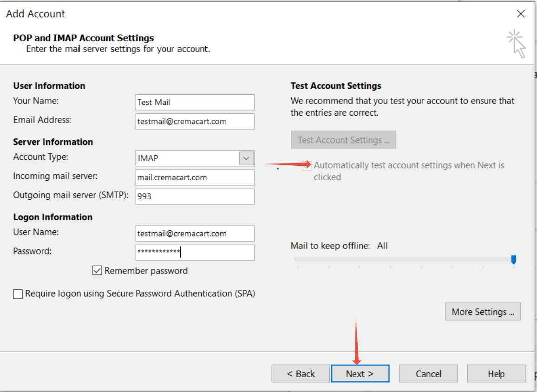
Task: Close the Add Account dialog
Action: [521, 13]
